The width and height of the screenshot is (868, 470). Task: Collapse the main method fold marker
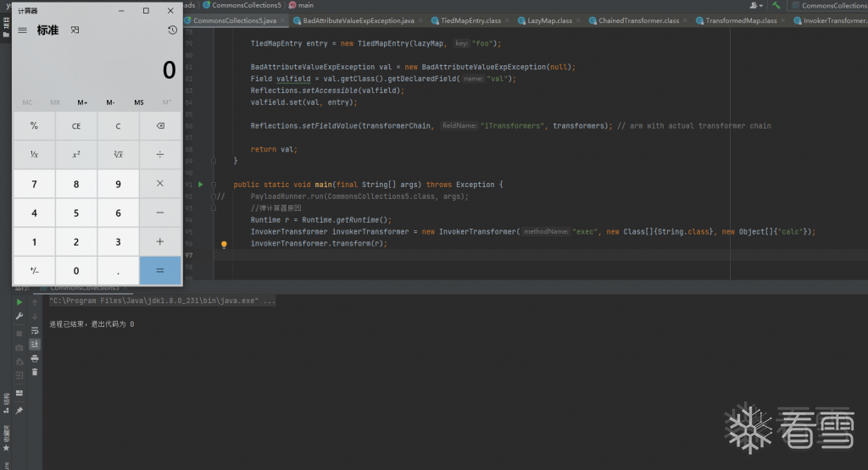214,185
